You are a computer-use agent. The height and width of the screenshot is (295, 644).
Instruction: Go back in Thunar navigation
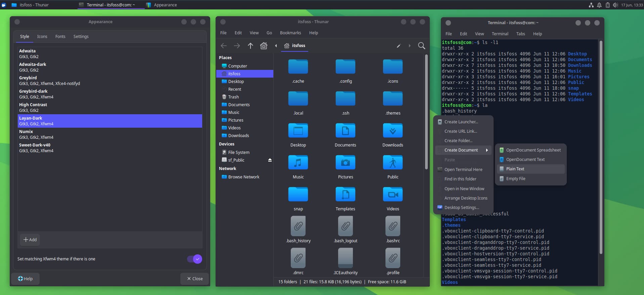click(x=224, y=46)
